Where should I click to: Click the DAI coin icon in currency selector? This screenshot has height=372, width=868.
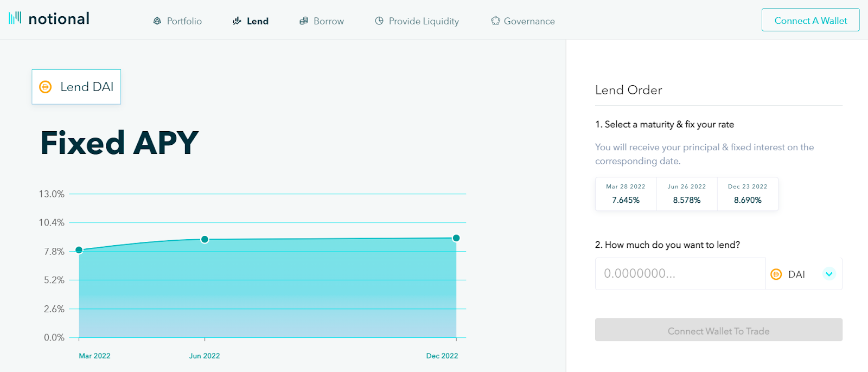click(776, 274)
